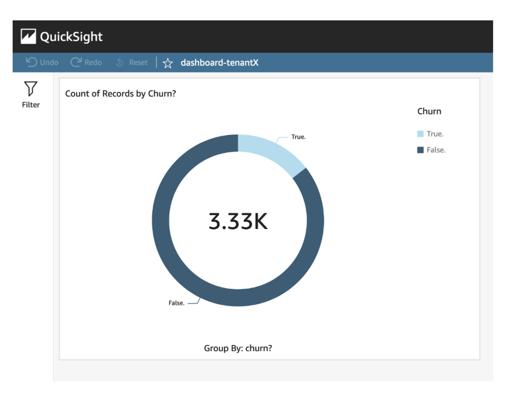Click the Reset icon in the toolbar
Viewport: 532px width, 398px height.
click(x=120, y=62)
